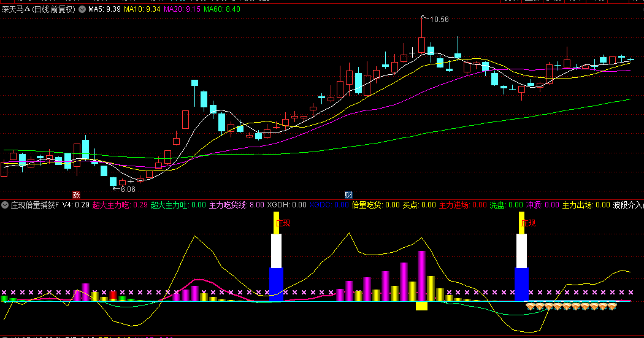Click the 6.06 low price label
This screenshot has height=338, width=644.
(x=128, y=190)
